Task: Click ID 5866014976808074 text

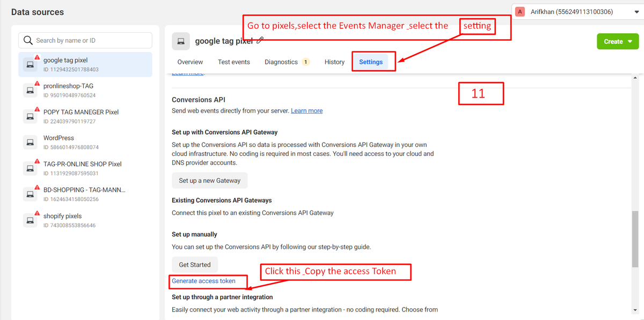Action: point(71,147)
